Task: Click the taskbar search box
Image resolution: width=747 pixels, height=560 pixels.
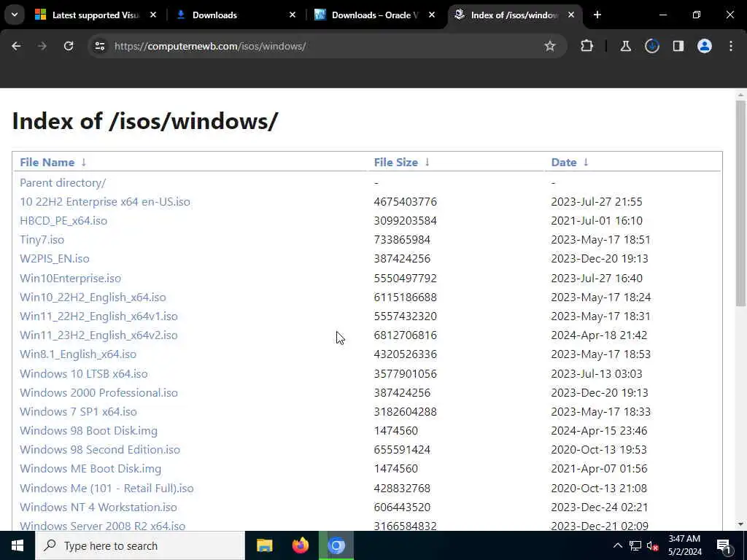Action: (140, 545)
